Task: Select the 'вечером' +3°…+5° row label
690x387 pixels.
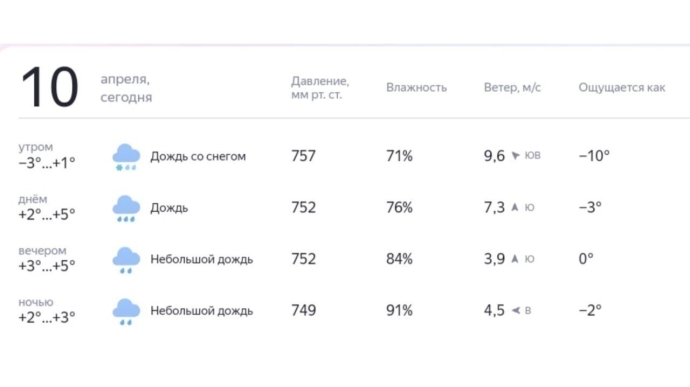Action: 47,259
